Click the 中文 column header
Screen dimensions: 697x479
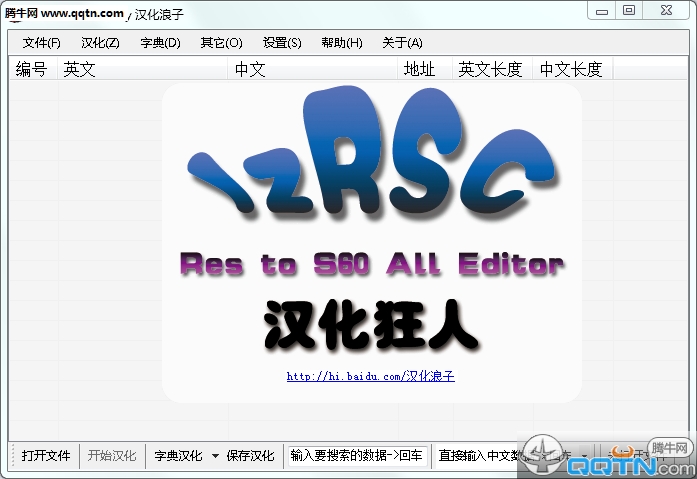pos(313,69)
